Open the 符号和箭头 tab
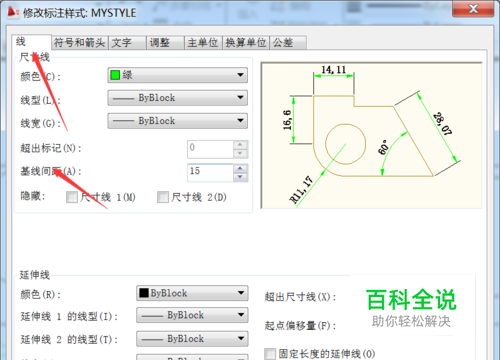Screen dimensions: 500x360 80,43
